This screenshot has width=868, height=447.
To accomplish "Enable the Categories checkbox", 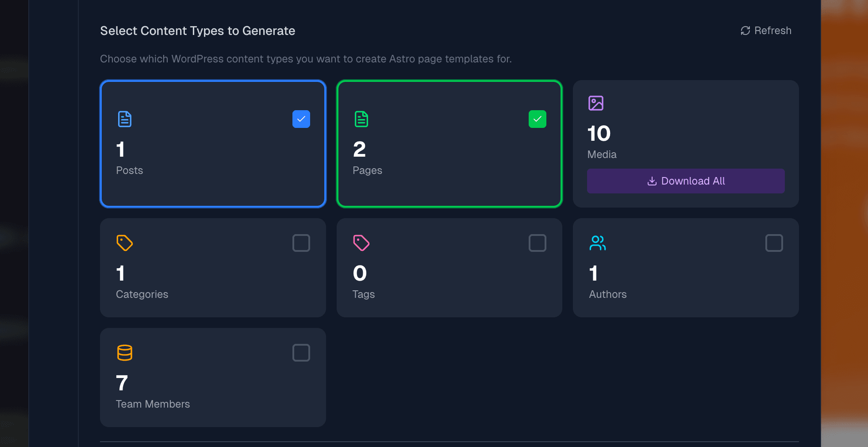I will [301, 243].
